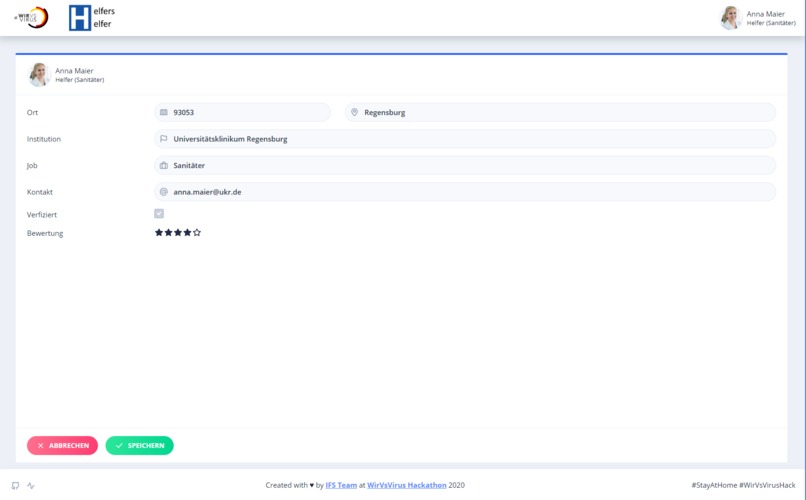Click the chat icon in footer
The image size is (806, 500).
tap(15, 486)
